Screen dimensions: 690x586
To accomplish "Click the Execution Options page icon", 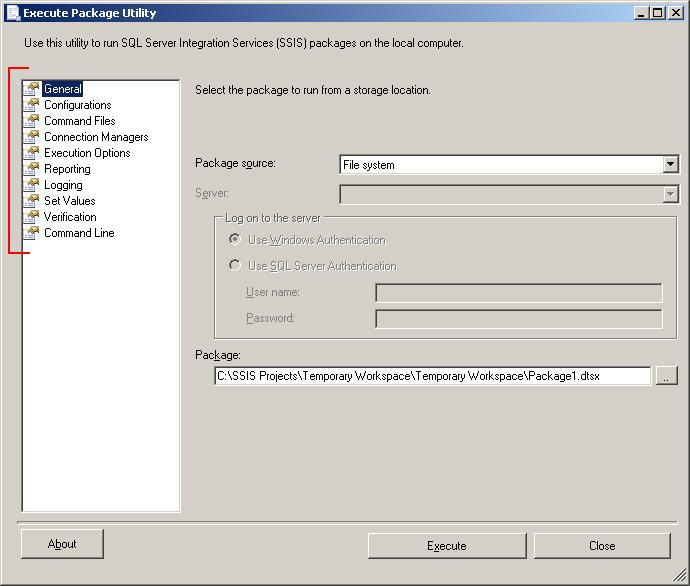I will pos(32,153).
